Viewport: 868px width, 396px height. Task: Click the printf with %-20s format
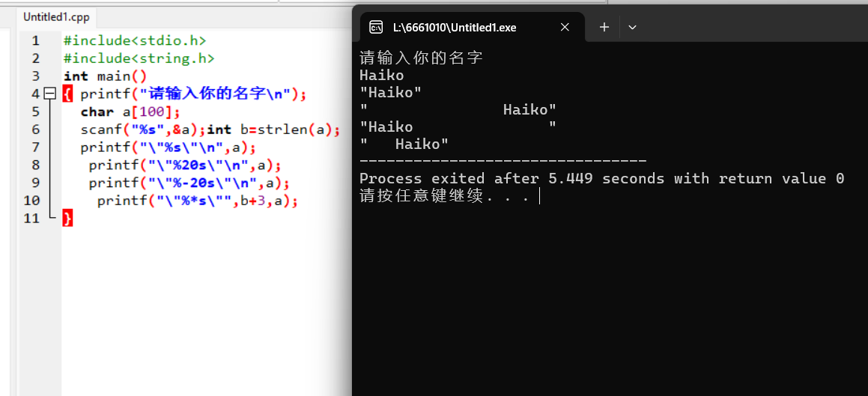tap(189, 183)
